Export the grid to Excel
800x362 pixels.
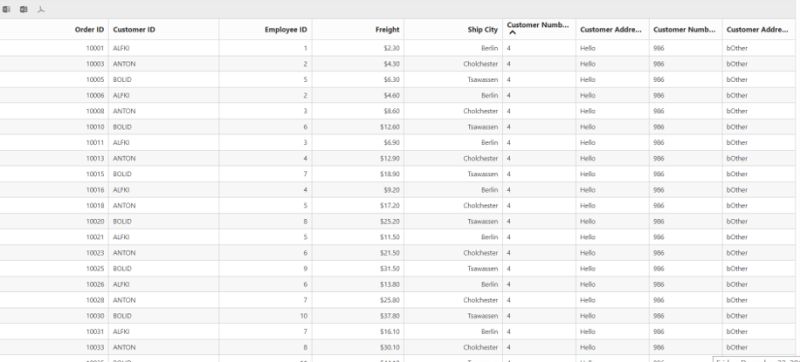point(7,9)
